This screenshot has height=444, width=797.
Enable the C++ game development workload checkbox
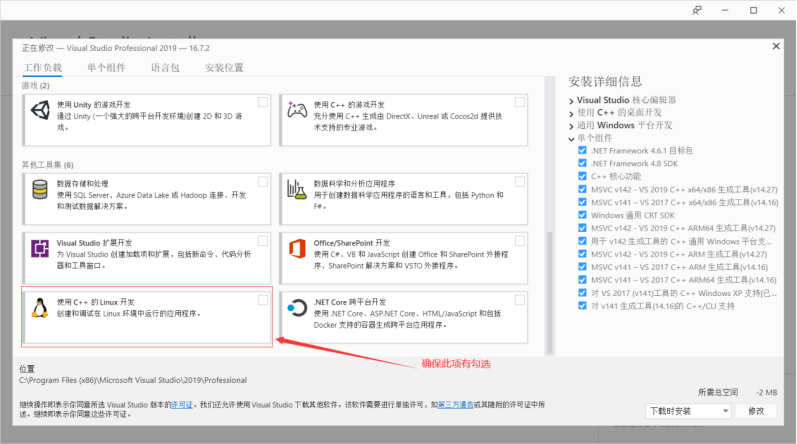click(x=519, y=102)
